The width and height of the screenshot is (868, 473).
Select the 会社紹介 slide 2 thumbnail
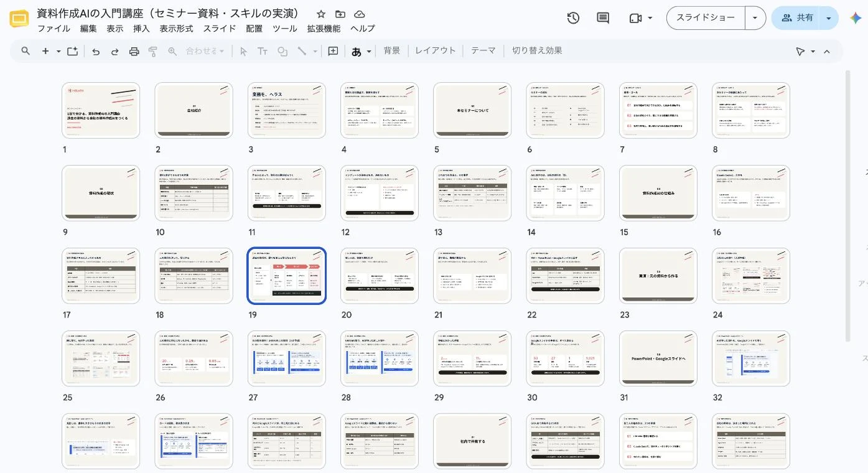point(194,110)
